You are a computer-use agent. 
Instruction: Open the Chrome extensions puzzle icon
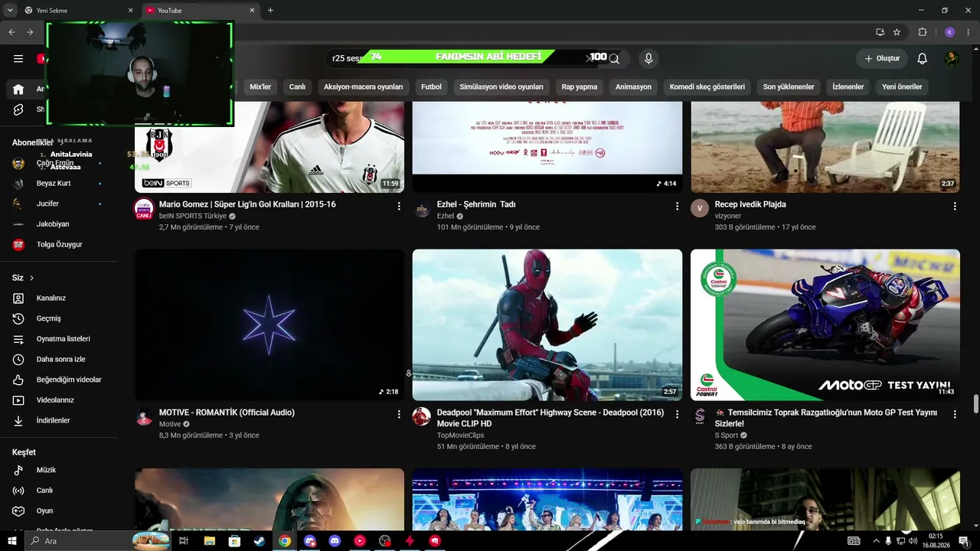[923, 32]
